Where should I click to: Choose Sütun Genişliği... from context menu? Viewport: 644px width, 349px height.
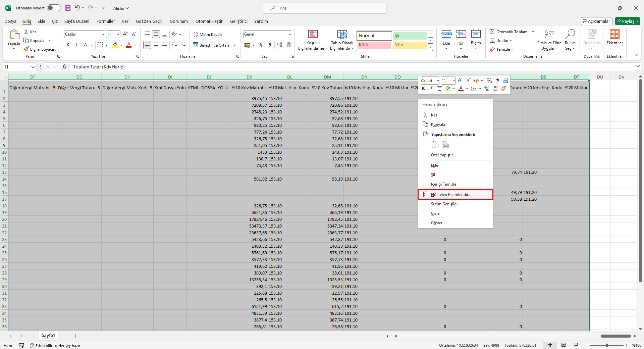click(x=455, y=204)
